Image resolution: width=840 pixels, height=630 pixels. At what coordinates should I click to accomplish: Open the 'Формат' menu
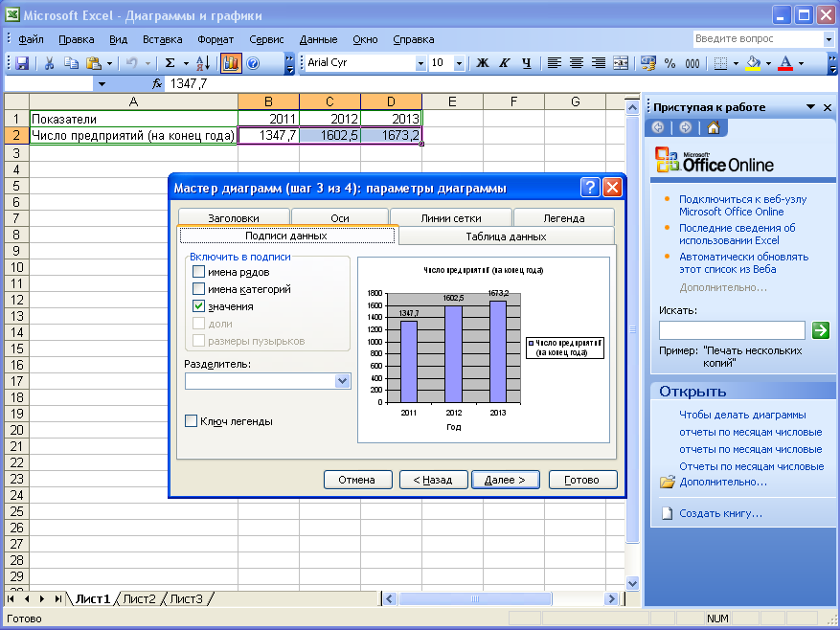[216, 39]
